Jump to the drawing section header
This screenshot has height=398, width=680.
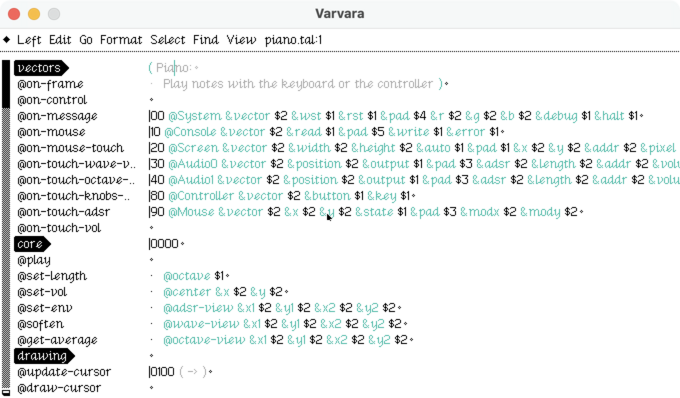tap(44, 356)
